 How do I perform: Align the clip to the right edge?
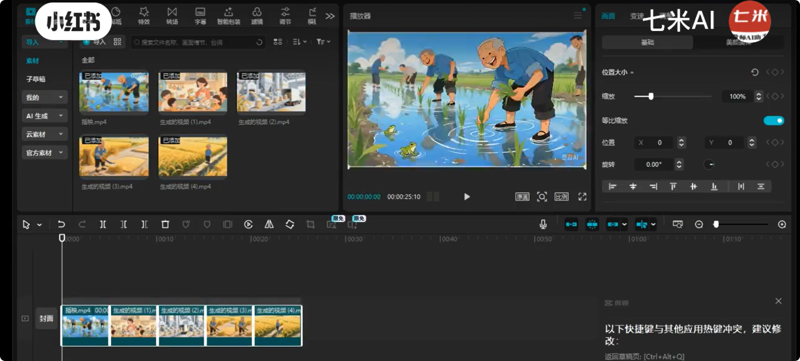(x=653, y=187)
